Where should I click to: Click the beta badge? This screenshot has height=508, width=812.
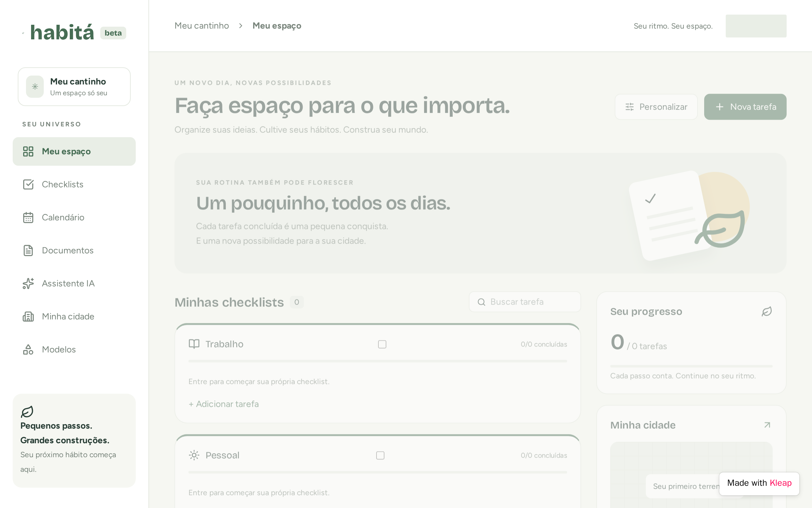tap(113, 33)
